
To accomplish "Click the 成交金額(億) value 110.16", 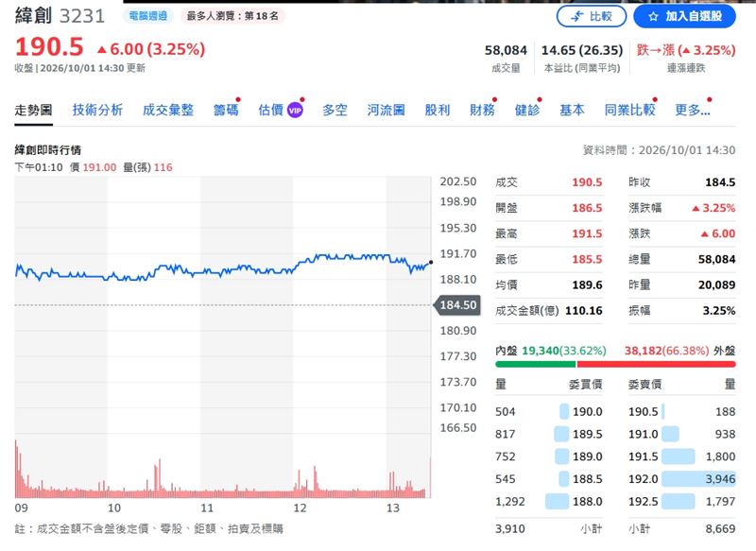I will coord(584,310).
